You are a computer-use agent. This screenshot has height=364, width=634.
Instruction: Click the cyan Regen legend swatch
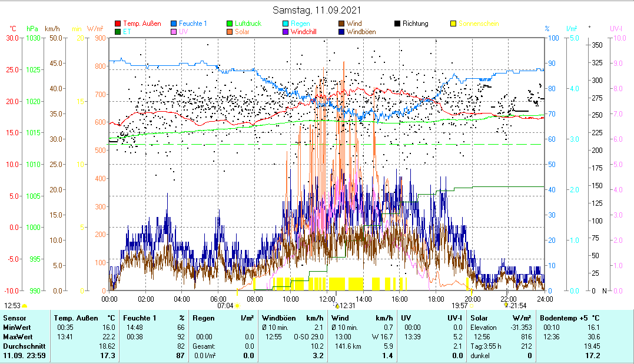coord(286,24)
